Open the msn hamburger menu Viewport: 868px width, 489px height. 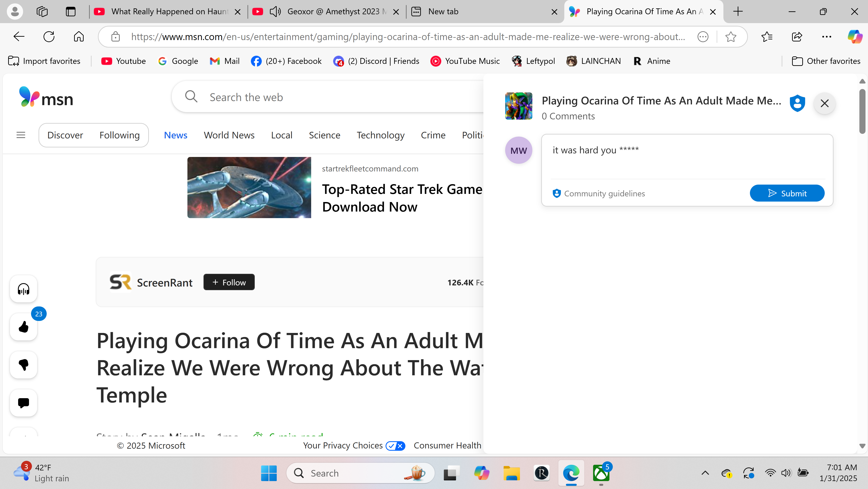(x=21, y=135)
